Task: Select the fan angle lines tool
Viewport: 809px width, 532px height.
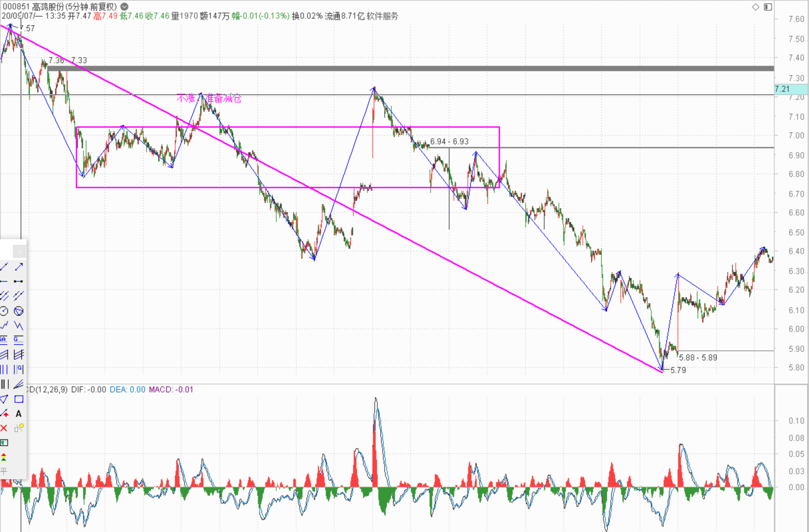Action: 19,384
